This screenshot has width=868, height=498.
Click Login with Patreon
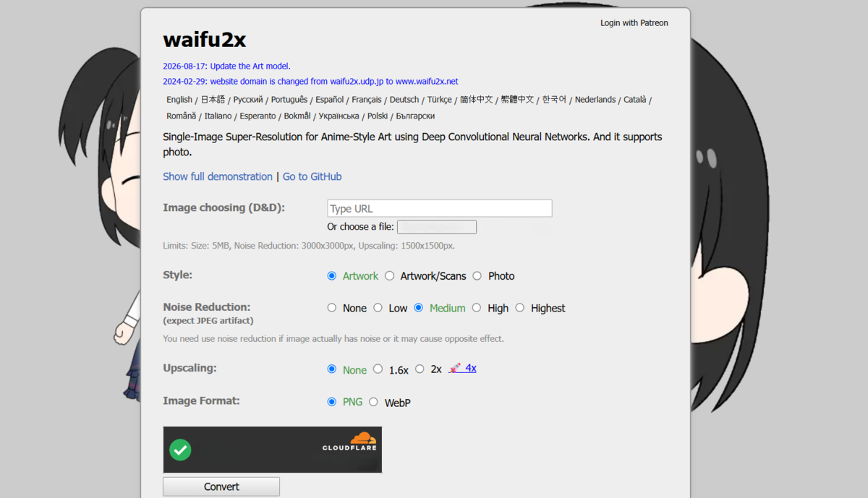(634, 23)
